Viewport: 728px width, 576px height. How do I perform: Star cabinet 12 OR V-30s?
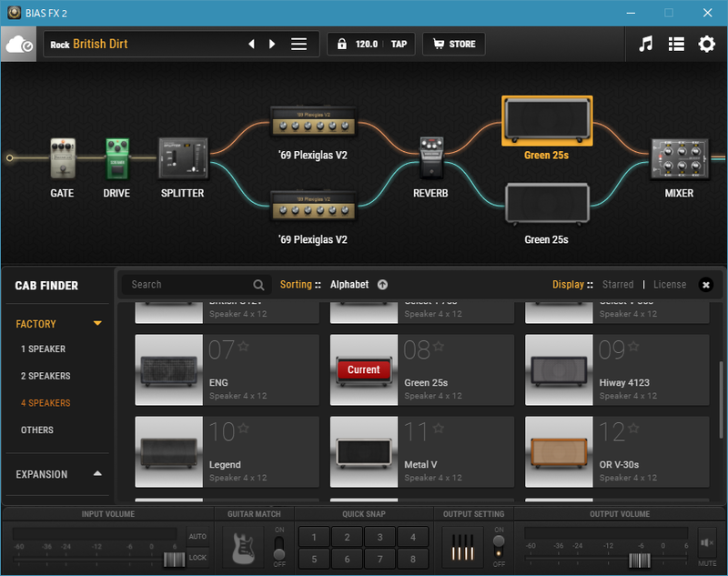(x=633, y=428)
